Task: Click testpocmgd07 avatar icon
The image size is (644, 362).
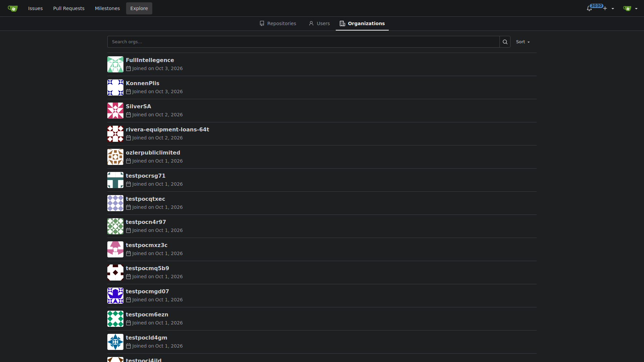Action: click(115, 296)
